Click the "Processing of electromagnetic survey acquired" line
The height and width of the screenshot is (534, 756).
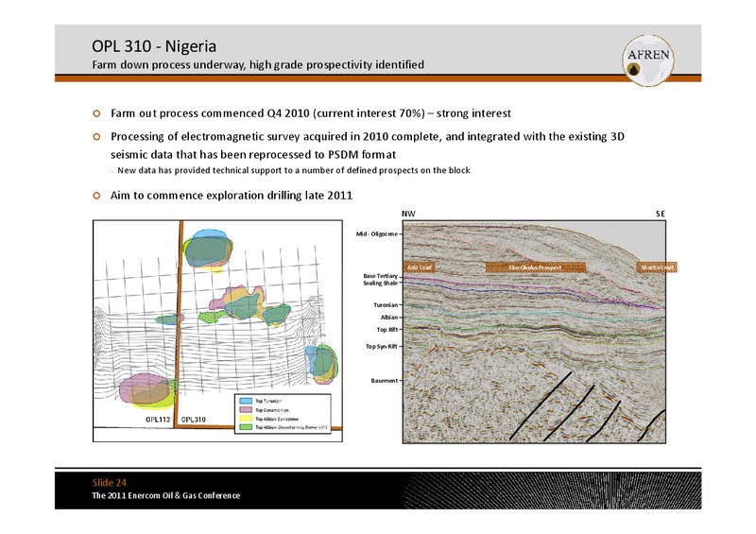pos(368,136)
